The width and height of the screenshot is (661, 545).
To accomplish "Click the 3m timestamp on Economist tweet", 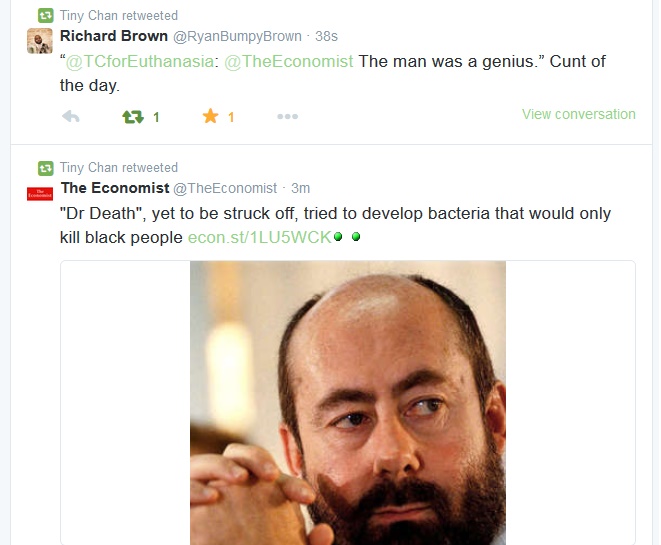I will (x=300, y=188).
